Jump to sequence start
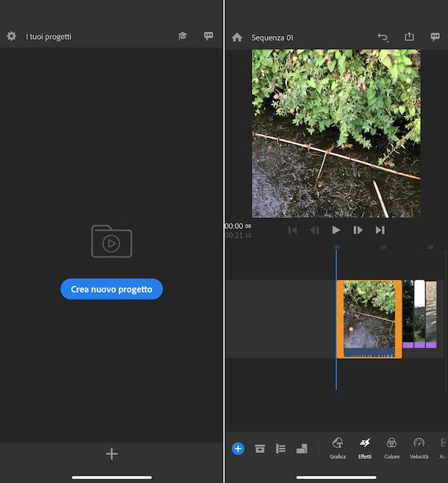 (x=292, y=230)
